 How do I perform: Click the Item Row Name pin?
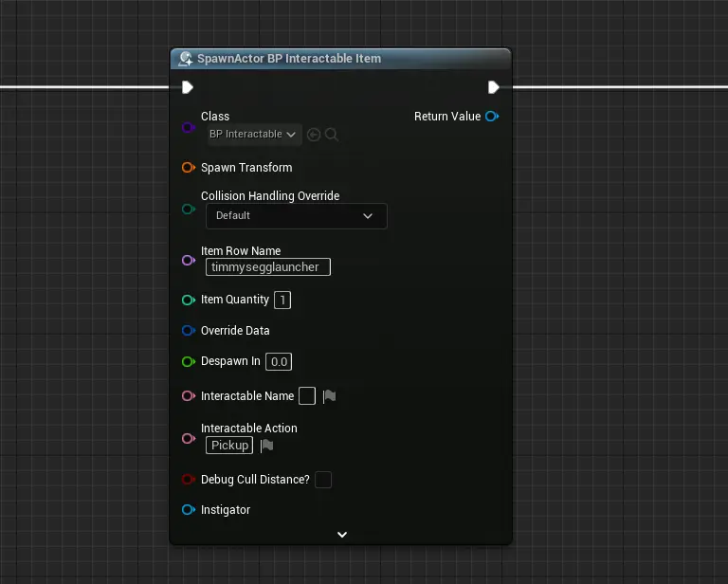pyautogui.click(x=188, y=261)
